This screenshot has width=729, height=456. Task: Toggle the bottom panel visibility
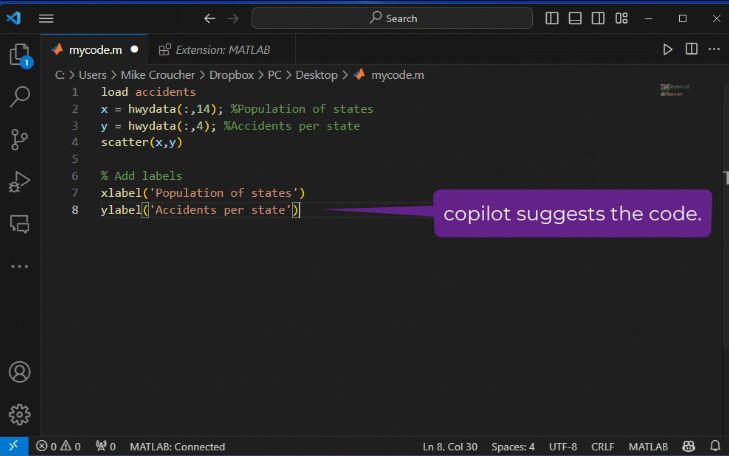tap(576, 18)
